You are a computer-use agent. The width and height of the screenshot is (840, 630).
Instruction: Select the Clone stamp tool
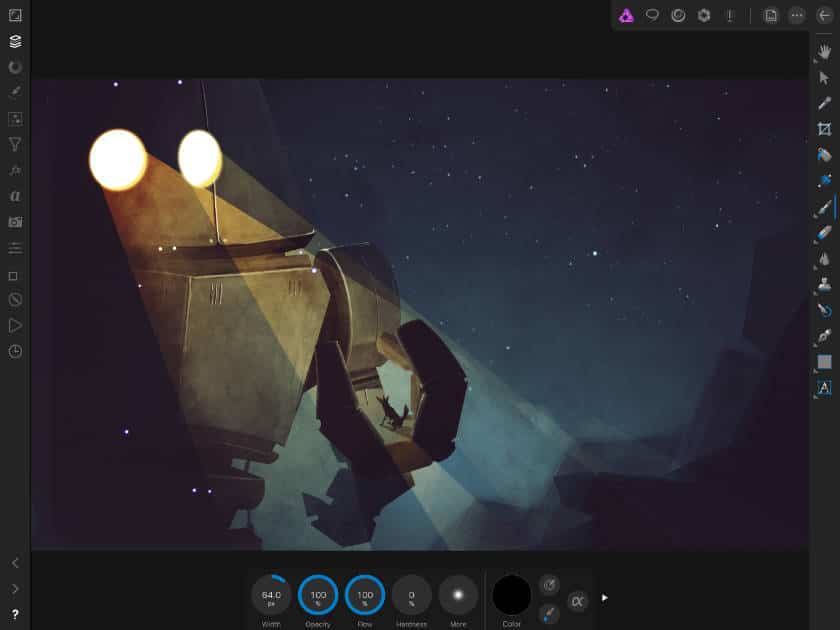pos(824,285)
